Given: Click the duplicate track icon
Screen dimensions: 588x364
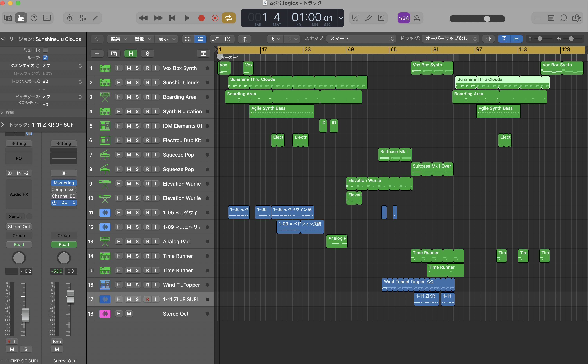Looking at the screenshot, I should [114, 54].
